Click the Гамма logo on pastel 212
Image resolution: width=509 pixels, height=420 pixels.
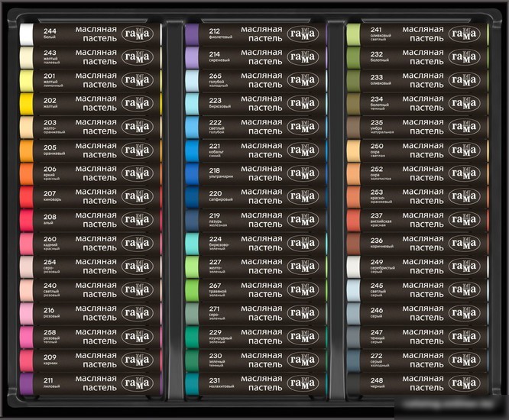click(x=303, y=34)
